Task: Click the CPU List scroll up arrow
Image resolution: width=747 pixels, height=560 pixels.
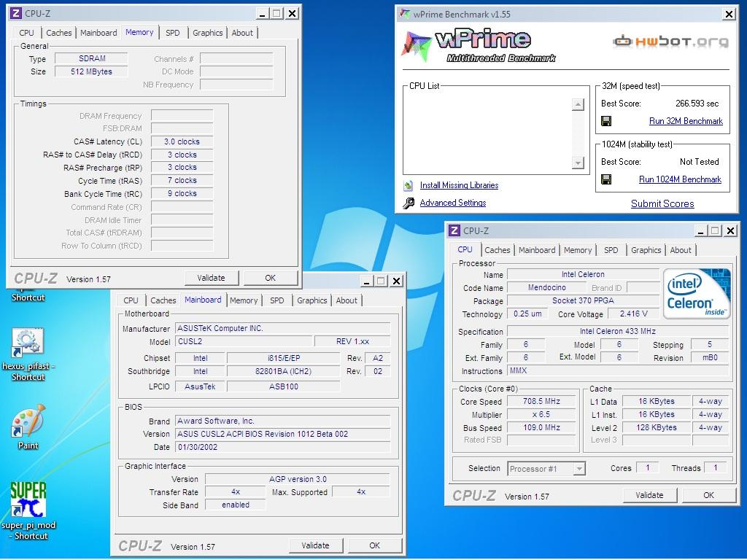Action: (578, 104)
